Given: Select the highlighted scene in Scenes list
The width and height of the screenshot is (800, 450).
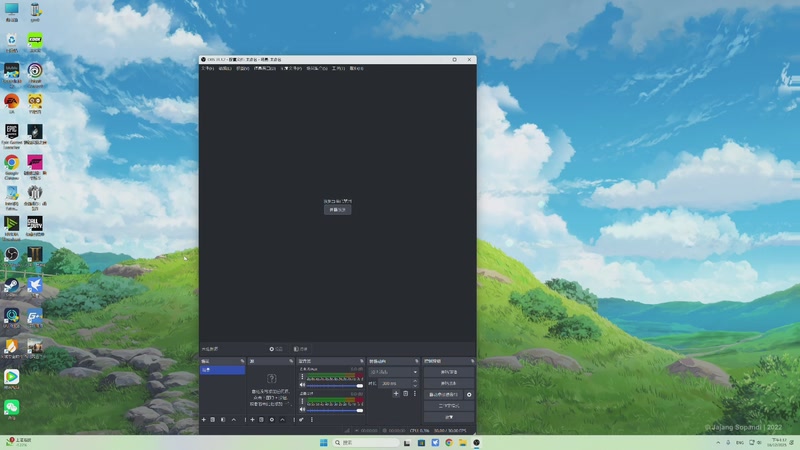Looking at the screenshot, I should (x=222, y=370).
